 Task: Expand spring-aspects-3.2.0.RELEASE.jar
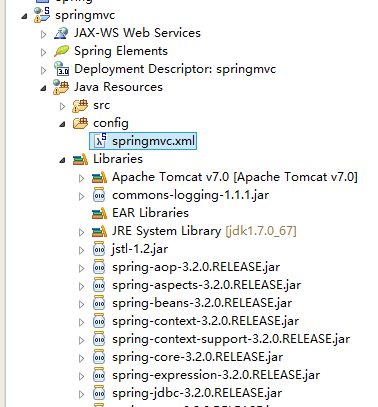81,286
